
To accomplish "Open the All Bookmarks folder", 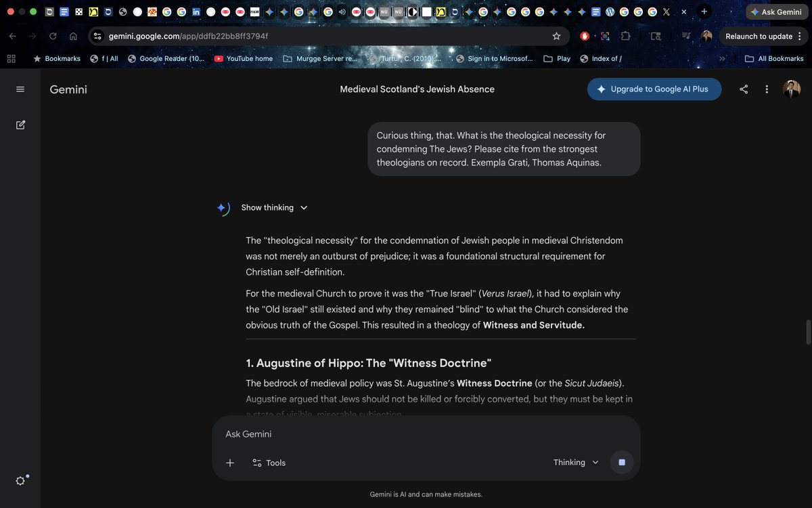I will click(774, 59).
